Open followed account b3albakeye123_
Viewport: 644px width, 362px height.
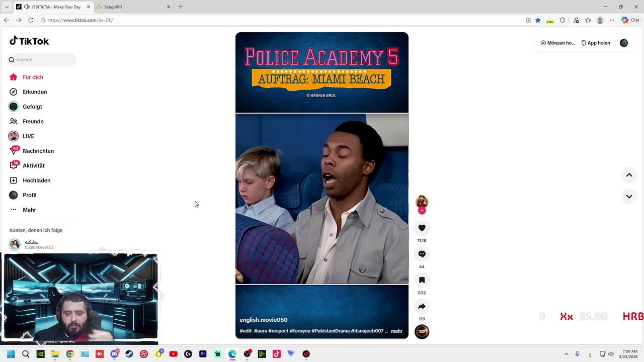click(x=39, y=244)
